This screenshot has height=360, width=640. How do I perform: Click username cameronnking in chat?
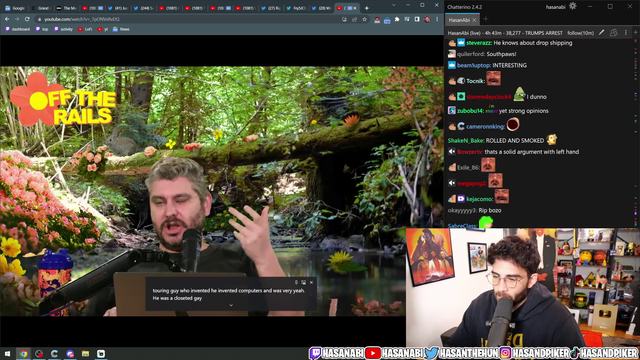[486, 127]
